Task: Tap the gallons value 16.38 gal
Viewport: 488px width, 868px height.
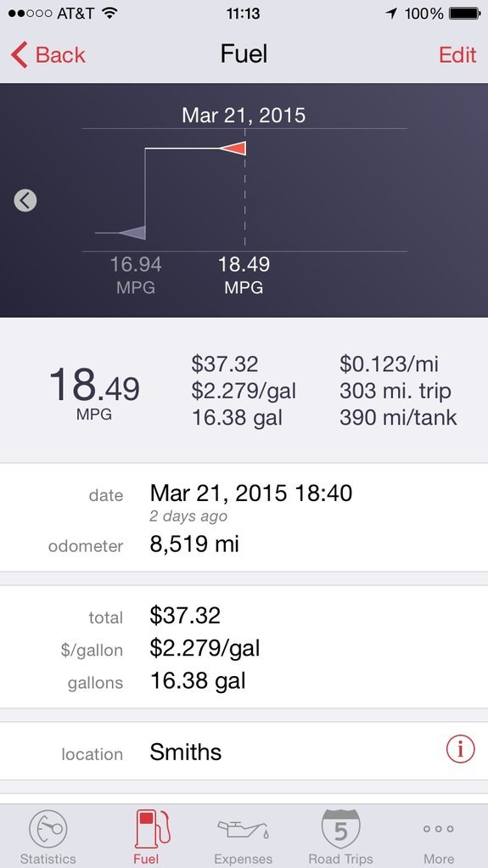Action: click(x=198, y=680)
